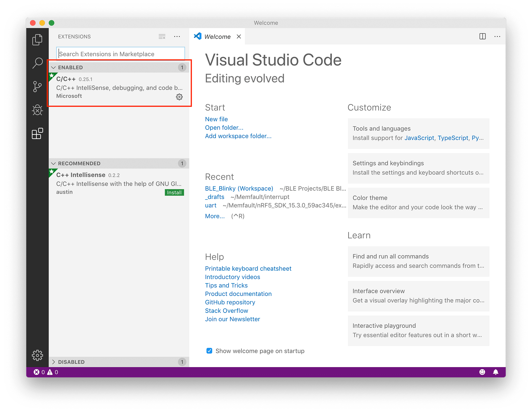Open the feedback smiley in status bar
This screenshot has height=412, width=532.
tap(482, 372)
